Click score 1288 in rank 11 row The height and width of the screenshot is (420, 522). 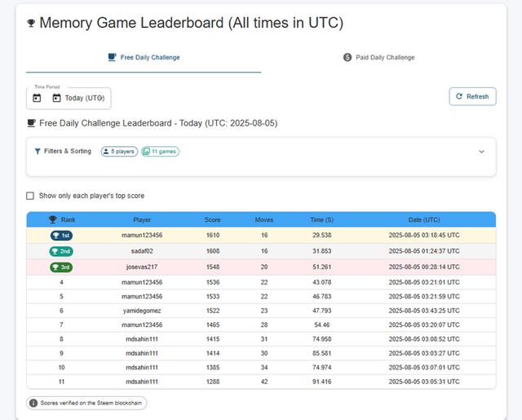click(x=213, y=382)
